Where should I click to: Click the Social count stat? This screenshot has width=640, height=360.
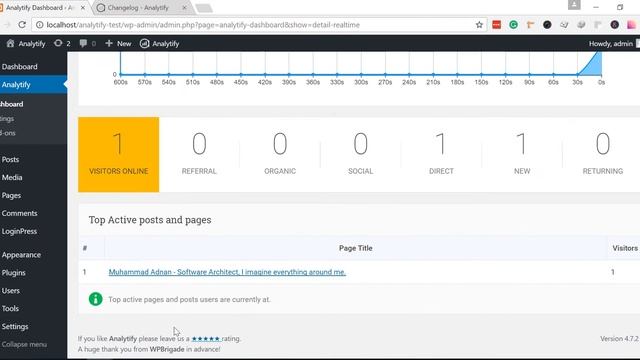[361, 154]
